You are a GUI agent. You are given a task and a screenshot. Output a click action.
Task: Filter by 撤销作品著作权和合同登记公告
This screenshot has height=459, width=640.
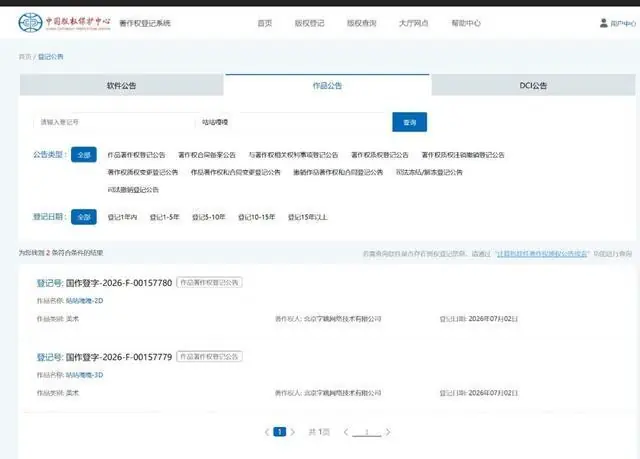338,172
